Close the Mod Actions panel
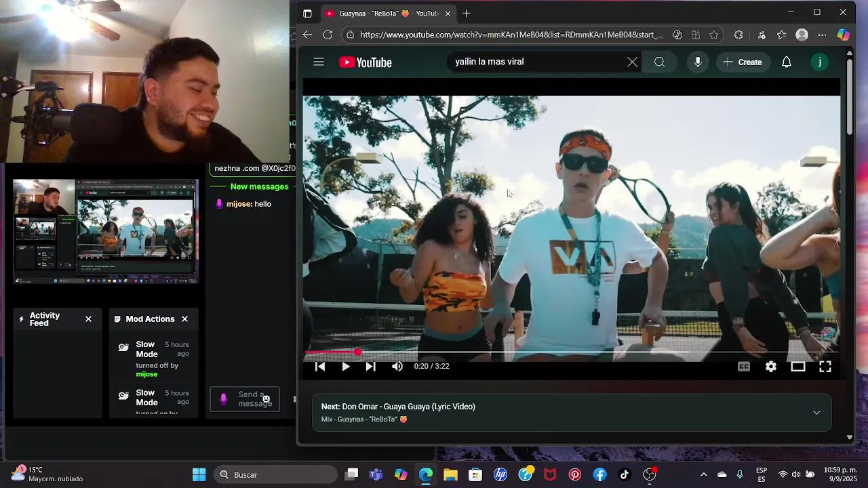The image size is (868, 488). pos(184,319)
